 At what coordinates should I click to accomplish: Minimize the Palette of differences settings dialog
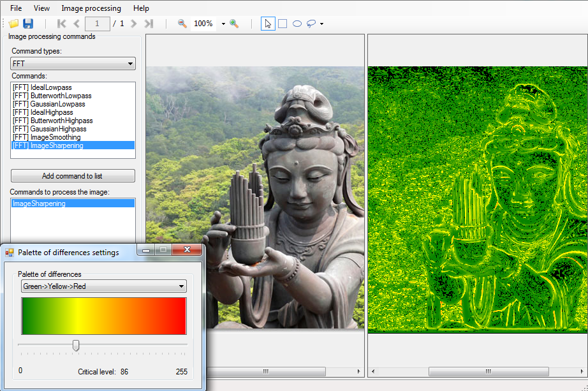pyautogui.click(x=146, y=250)
